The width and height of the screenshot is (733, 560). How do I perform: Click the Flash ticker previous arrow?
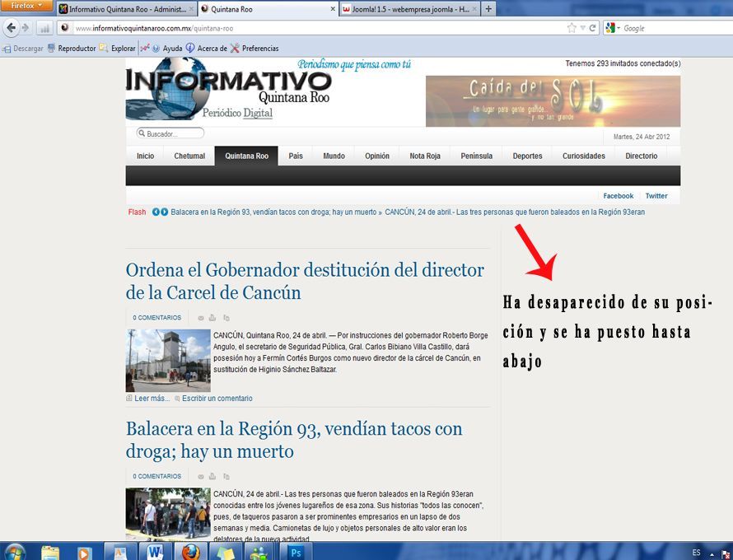click(156, 212)
